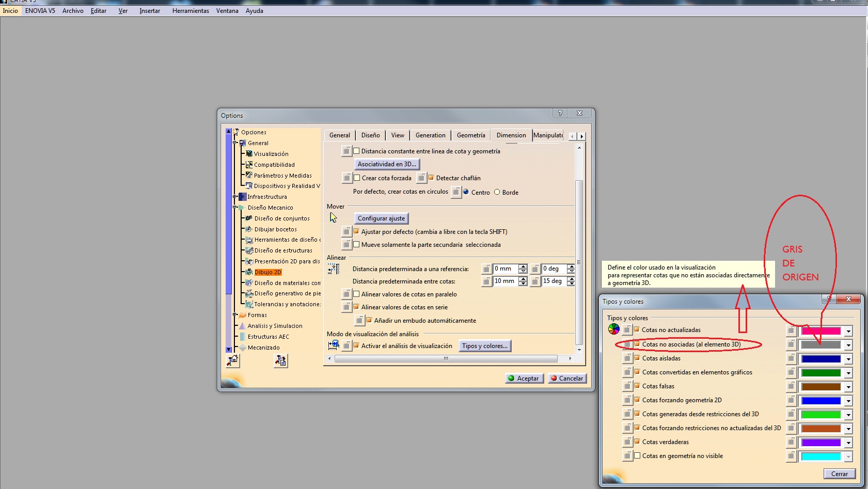This screenshot has height=489, width=868.
Task: Click lock icon beside Cotas aisladas
Action: click(x=627, y=358)
